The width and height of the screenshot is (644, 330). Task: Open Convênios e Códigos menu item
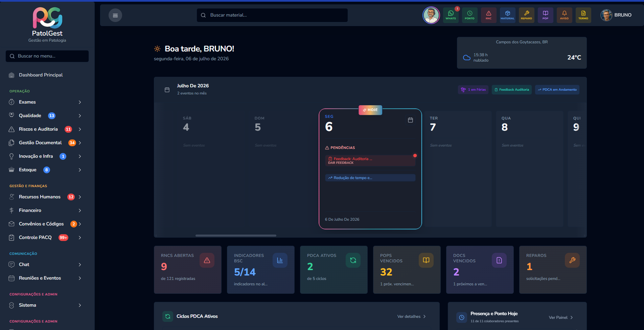tap(47, 224)
